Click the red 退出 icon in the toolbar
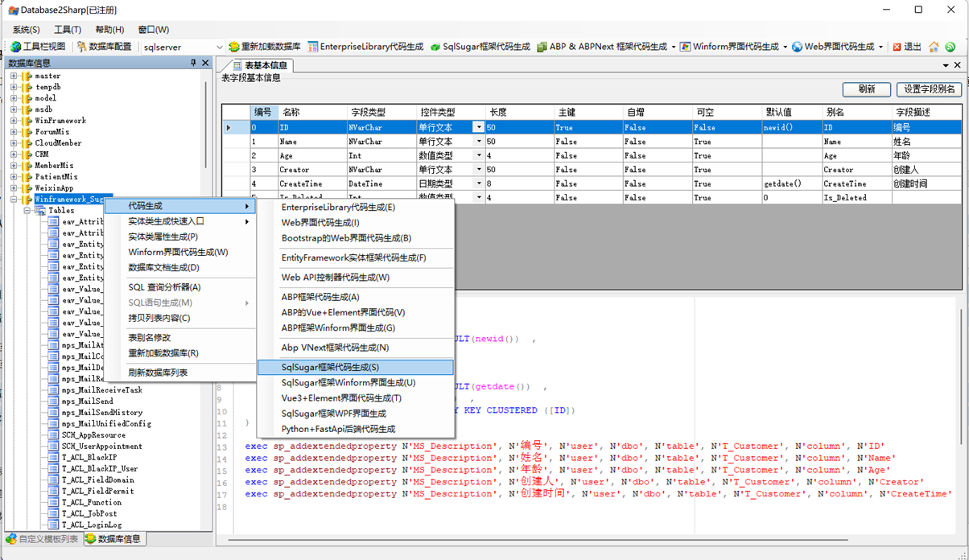The image size is (969, 560). (x=897, y=47)
